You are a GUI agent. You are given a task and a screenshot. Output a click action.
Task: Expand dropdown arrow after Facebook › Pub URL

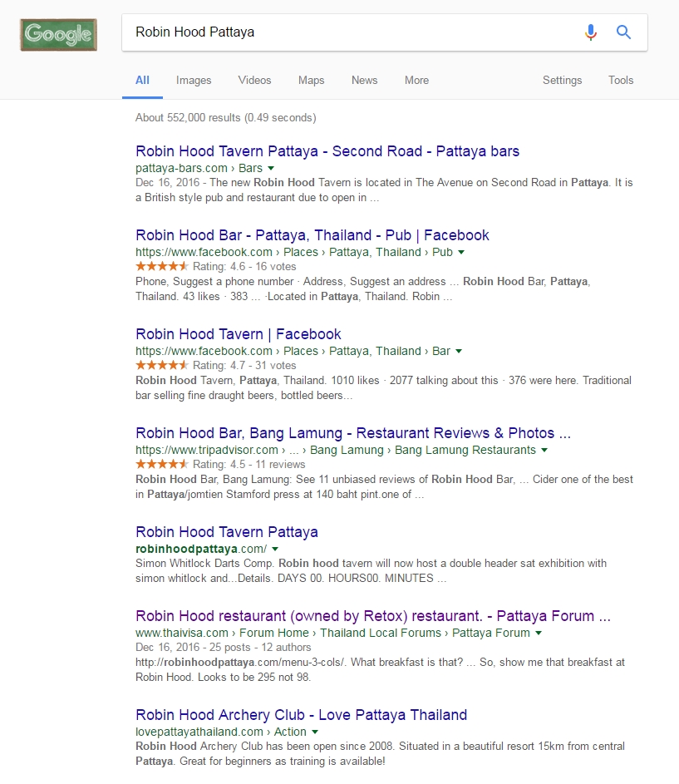[461, 253]
